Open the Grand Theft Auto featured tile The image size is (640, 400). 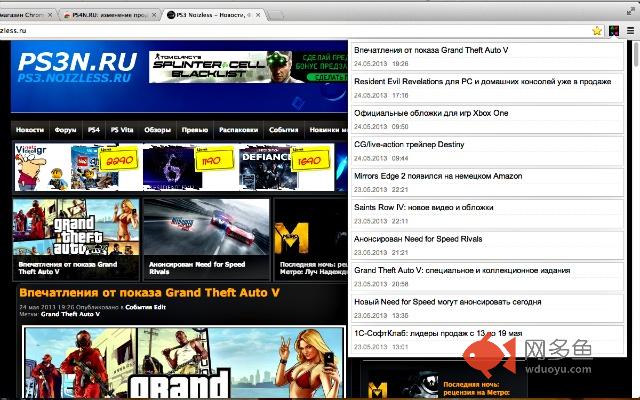[x=76, y=240]
